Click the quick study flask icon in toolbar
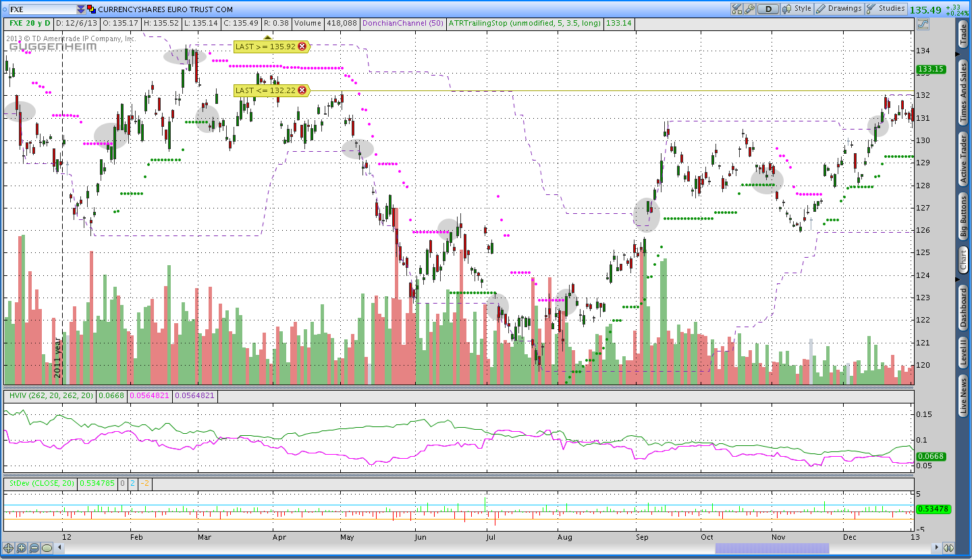Viewport: 972px width, 560px height. [736, 9]
